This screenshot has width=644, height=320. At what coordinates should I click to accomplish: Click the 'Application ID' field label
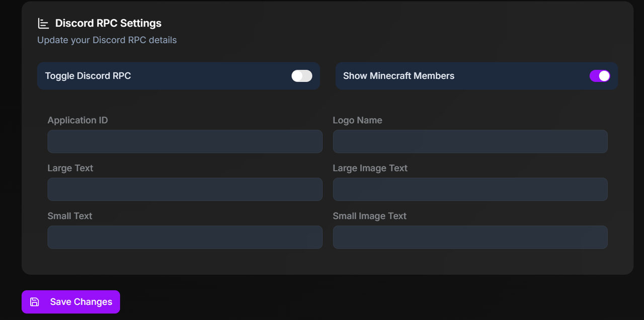[77, 121]
